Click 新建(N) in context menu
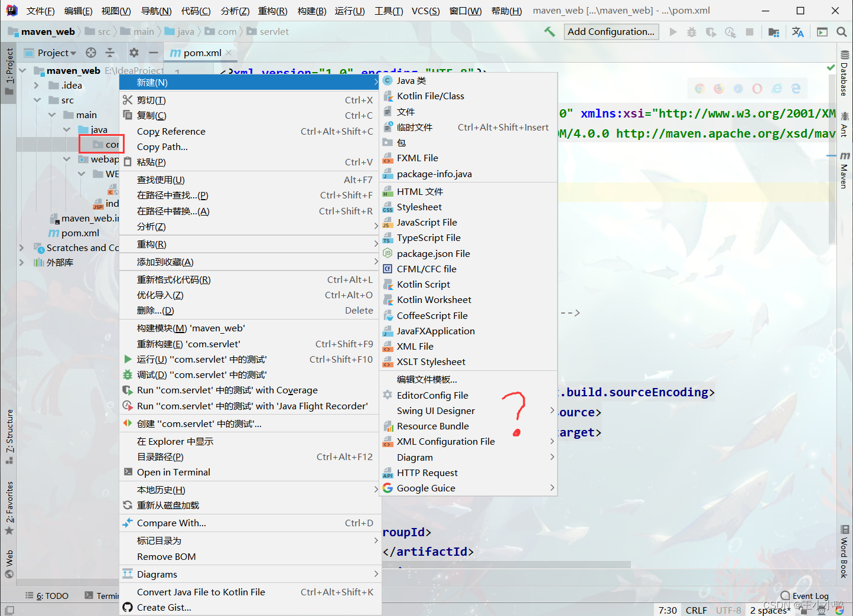This screenshot has width=853, height=616. [x=249, y=83]
